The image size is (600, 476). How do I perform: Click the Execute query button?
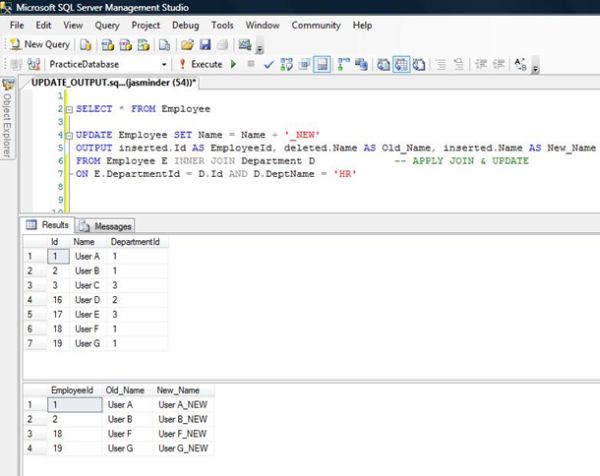205,64
